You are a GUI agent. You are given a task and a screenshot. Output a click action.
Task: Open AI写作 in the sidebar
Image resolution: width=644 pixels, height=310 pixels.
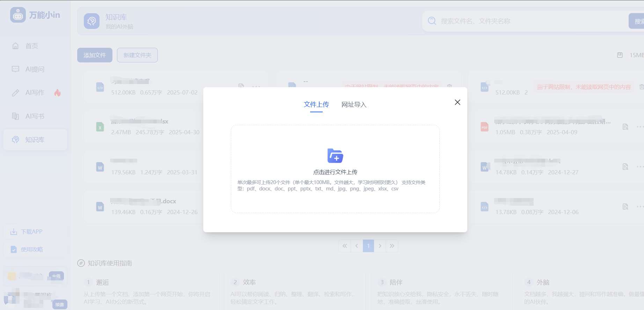point(35,93)
